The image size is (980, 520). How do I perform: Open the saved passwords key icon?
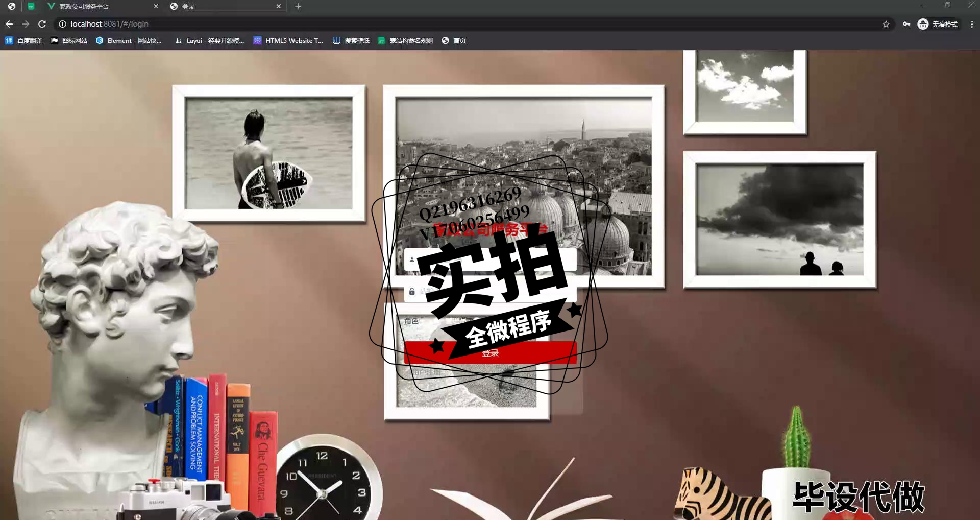(x=906, y=24)
